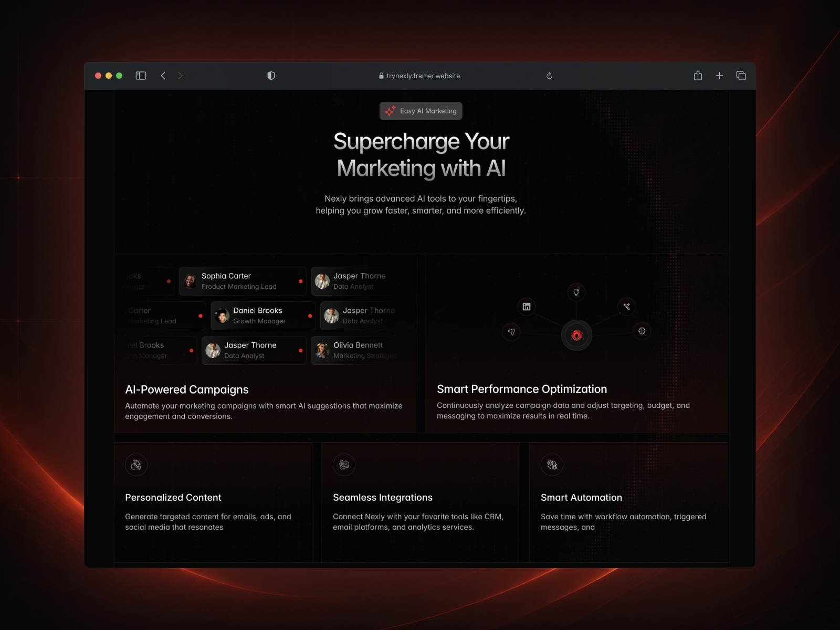The height and width of the screenshot is (630, 840).
Task: Click the Smart Automation heading
Action: (581, 497)
